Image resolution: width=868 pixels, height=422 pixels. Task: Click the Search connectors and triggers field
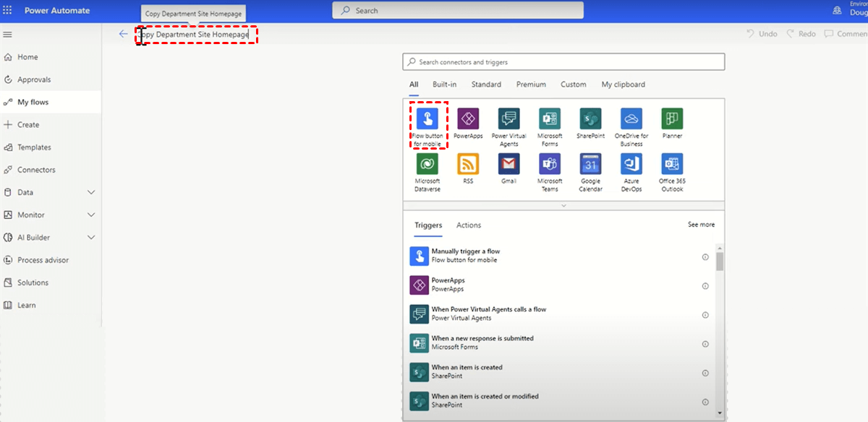pyautogui.click(x=563, y=62)
